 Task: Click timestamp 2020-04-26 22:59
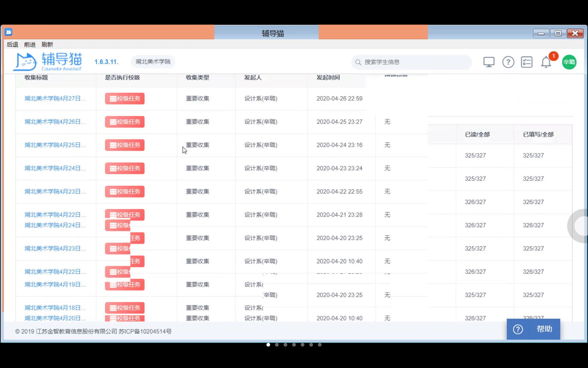[339, 98]
